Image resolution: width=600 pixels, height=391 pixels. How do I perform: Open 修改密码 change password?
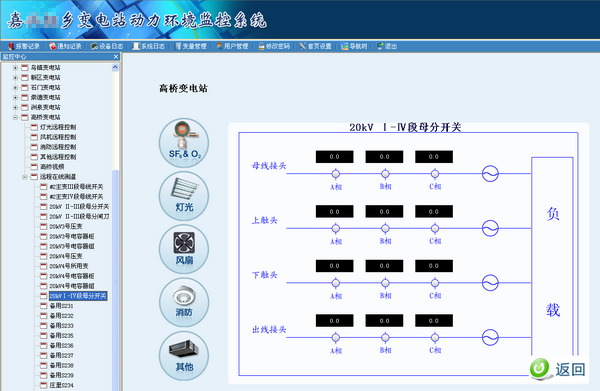pyautogui.click(x=274, y=46)
